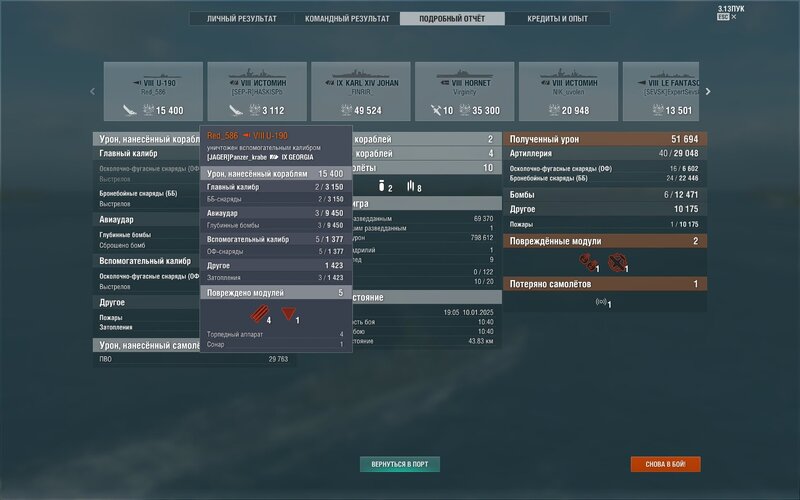
Task: Click the damaged torpedo tubes icon in the tooltip
Action: pyautogui.click(x=260, y=315)
